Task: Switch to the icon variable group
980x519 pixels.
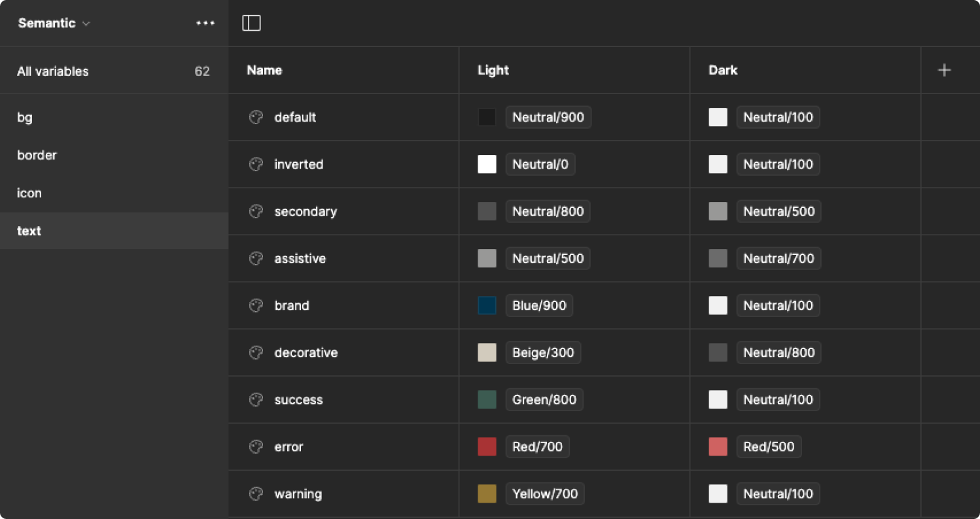Action: (x=29, y=193)
